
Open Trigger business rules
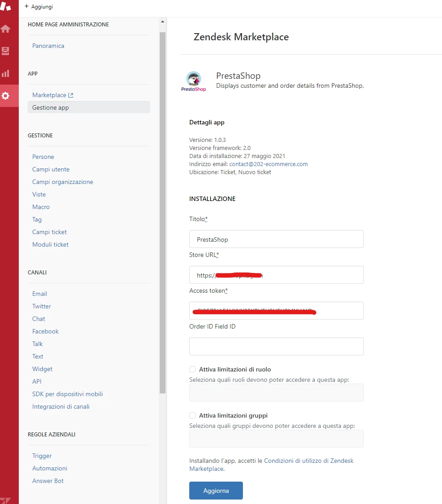pyautogui.click(x=42, y=456)
